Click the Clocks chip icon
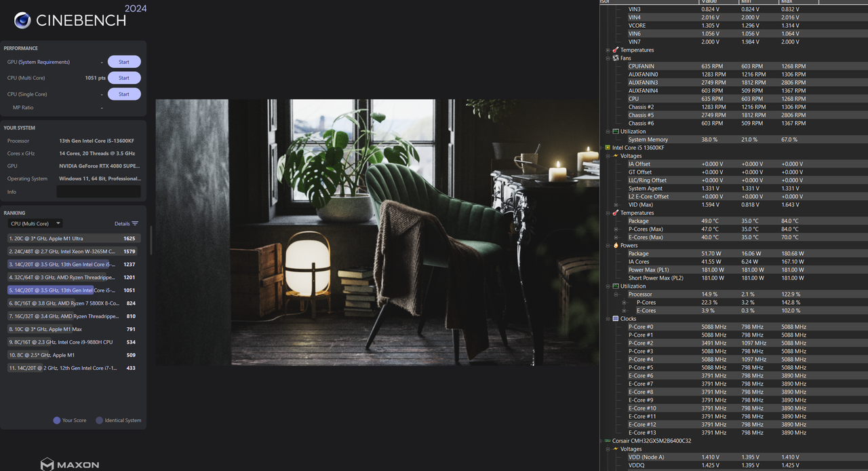This screenshot has width=868, height=471. (616, 319)
